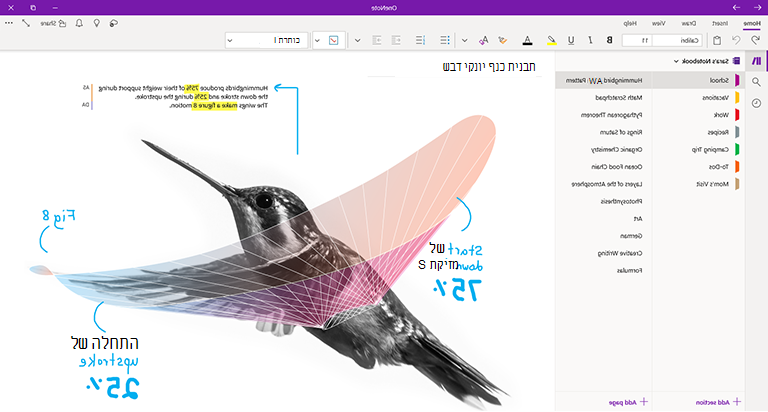This screenshot has height=412, width=768.
Task: Open recent notes clock icon
Action: point(757,103)
